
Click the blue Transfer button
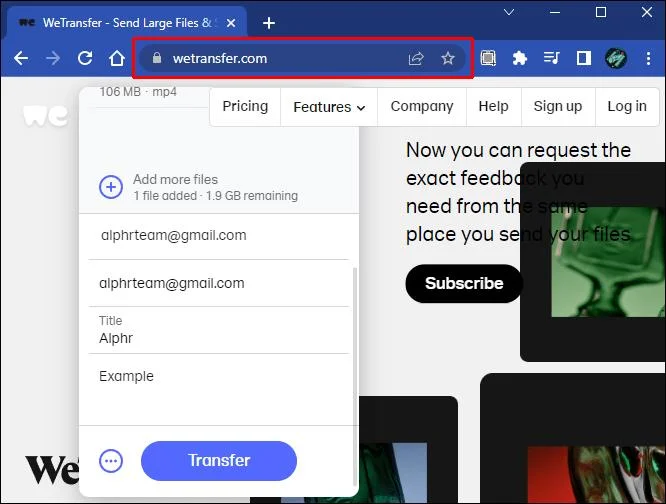[219, 461]
